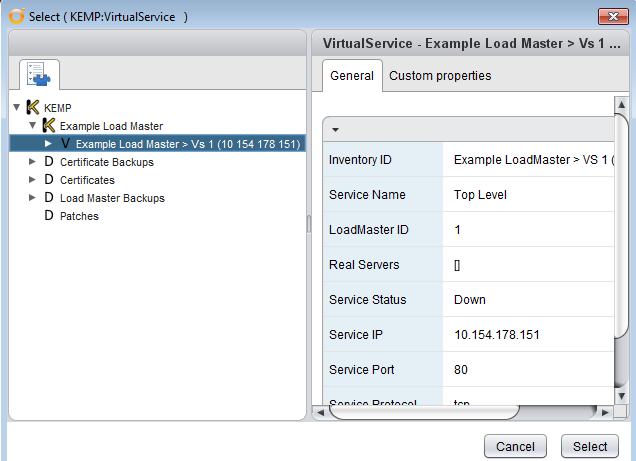The image size is (636, 461).
Task: Click the Down status value
Action: pos(470,300)
